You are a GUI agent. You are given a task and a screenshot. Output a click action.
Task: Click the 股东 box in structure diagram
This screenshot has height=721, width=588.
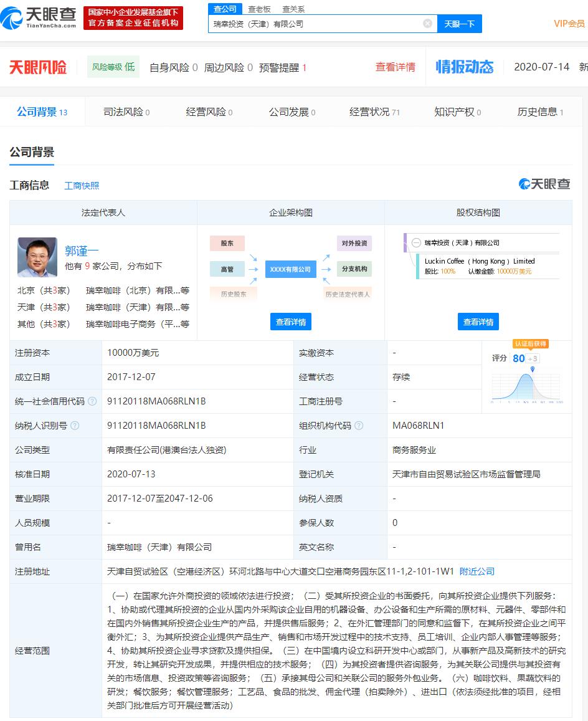click(227, 243)
